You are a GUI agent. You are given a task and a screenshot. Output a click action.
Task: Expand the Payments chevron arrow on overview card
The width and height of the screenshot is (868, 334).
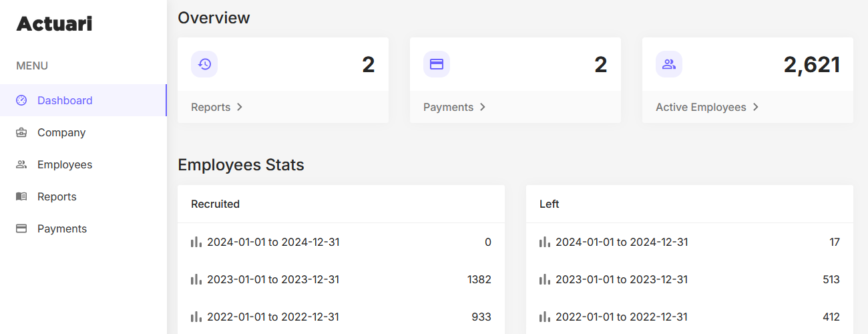[483, 107]
